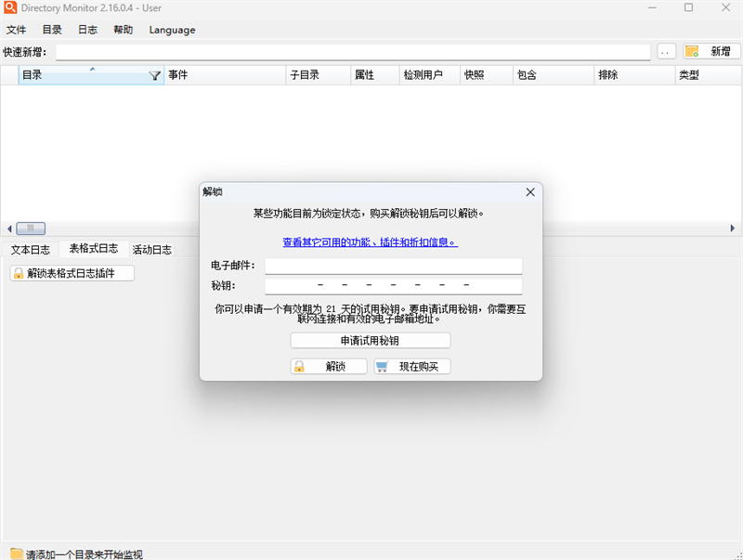Open the 帮助 menu
The image size is (743, 560).
click(x=125, y=29)
